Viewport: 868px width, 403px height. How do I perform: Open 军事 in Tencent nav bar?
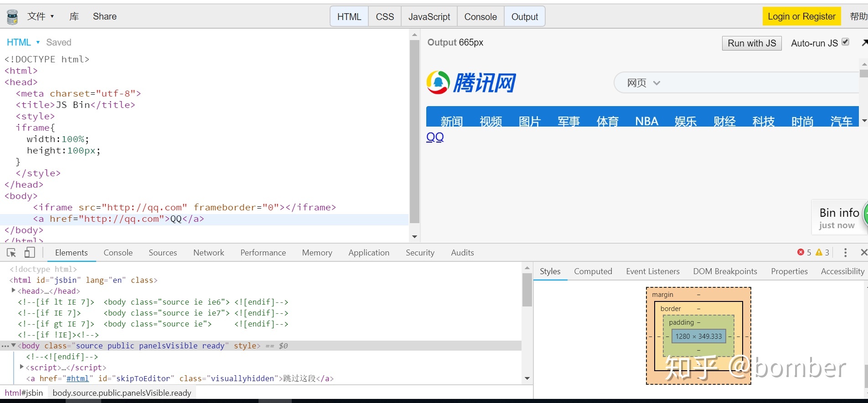click(x=568, y=121)
